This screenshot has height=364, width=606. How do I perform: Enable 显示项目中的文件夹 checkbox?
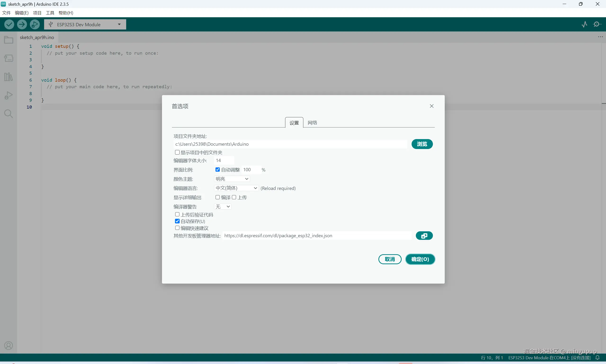tap(177, 152)
